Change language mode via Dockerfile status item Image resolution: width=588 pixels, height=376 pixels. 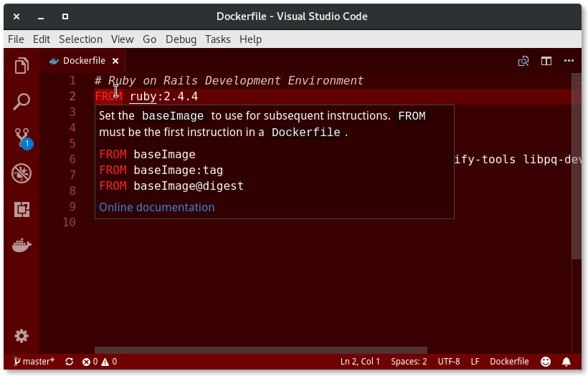click(509, 362)
